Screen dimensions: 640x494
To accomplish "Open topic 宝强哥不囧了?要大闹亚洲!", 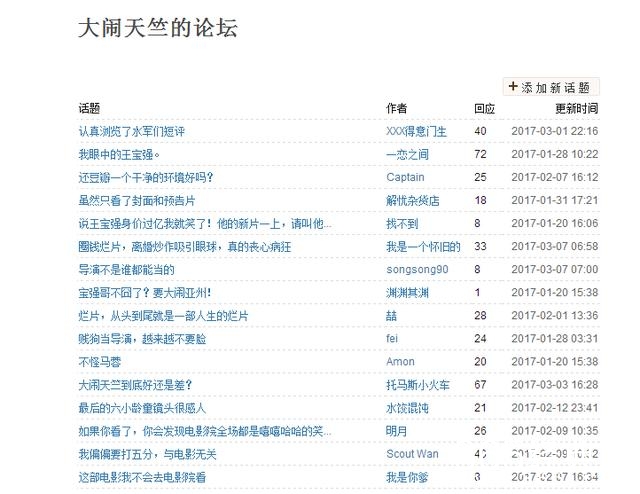I will (144, 292).
